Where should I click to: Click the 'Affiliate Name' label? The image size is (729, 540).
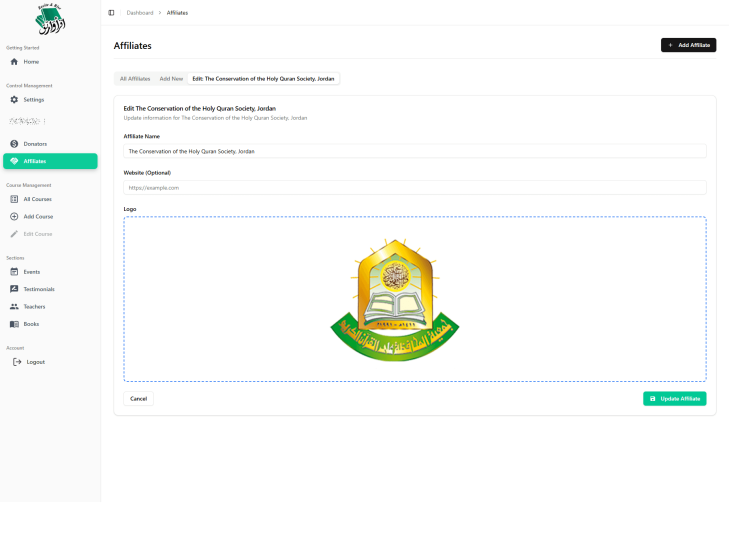141,136
